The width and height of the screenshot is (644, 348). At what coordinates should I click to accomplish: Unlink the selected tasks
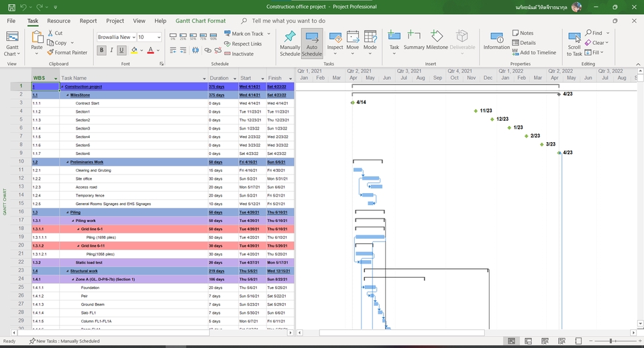217,50
